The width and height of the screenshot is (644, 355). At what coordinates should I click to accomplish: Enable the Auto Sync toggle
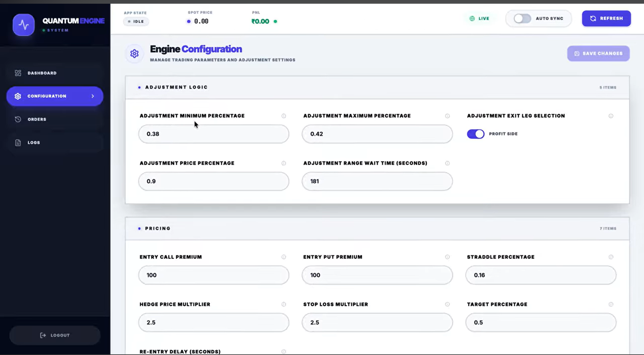[522, 18]
